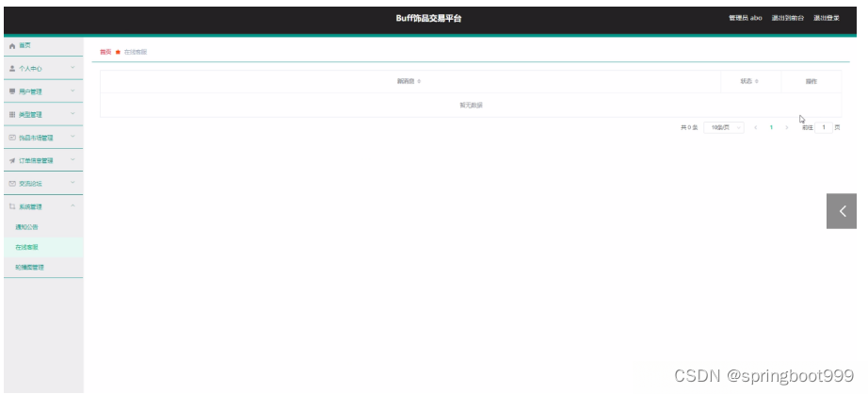
Task: Go to previous page arrow in pagination
Action: coord(756,127)
